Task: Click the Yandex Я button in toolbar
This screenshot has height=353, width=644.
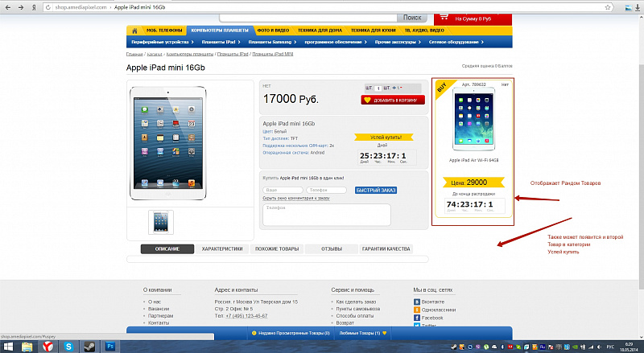Action: 34,7
